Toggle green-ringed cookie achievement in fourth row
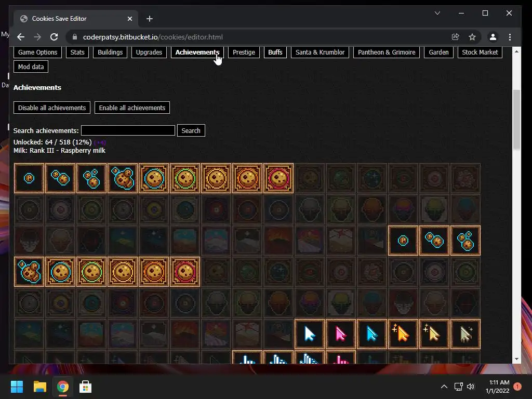 [91, 272]
